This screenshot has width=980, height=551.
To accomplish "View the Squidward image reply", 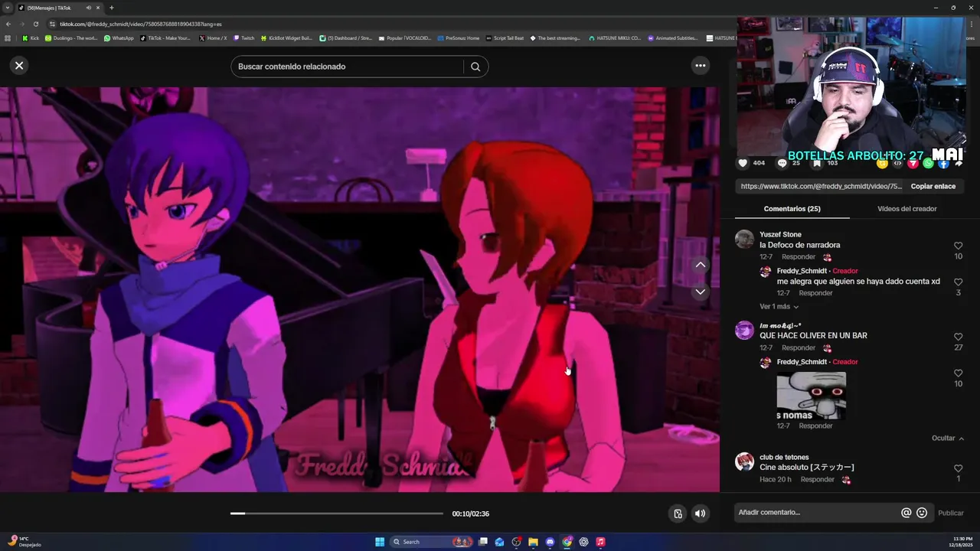I will pyautogui.click(x=811, y=396).
